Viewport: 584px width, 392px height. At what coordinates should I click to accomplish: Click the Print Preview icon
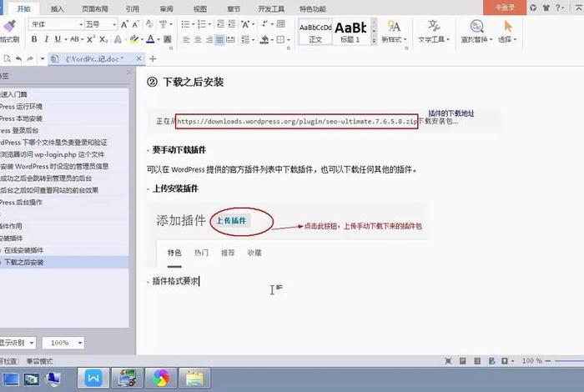click(x=7, y=59)
